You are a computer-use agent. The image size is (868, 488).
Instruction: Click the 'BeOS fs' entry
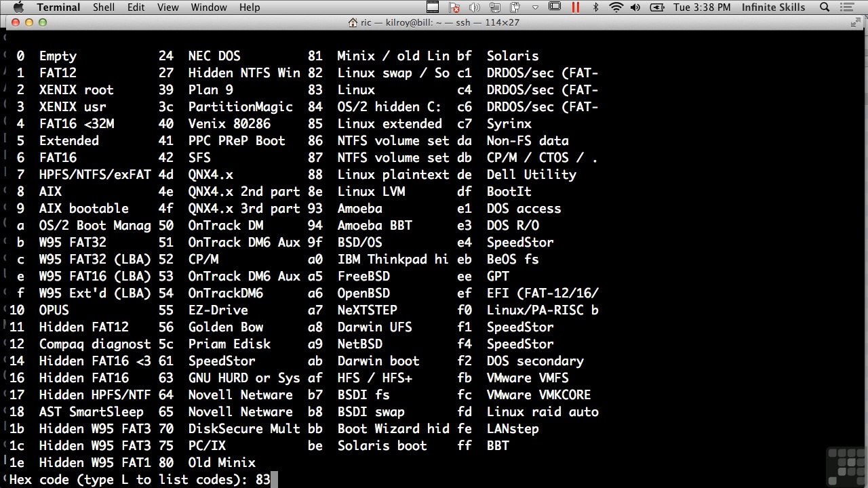click(x=513, y=260)
